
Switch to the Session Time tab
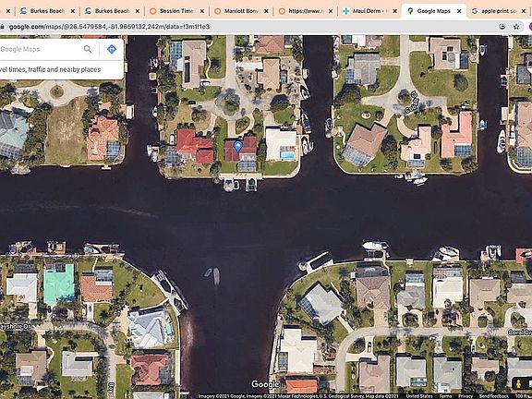(176, 11)
